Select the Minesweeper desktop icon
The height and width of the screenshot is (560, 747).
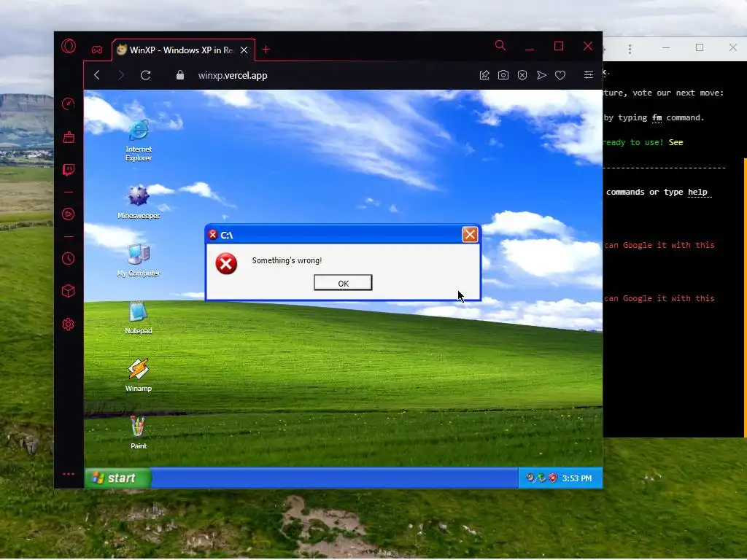point(139,202)
